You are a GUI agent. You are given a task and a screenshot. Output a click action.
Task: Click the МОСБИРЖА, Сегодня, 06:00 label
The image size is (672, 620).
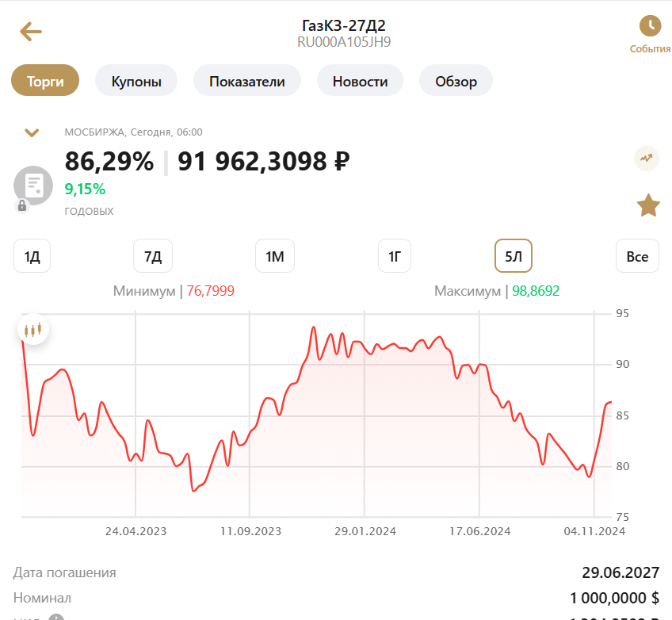(133, 132)
